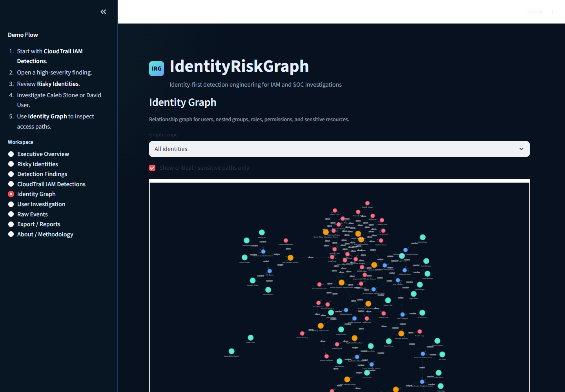Viewport: 565px width, 392px height.
Task: Select CloudTrail IAM Detections option
Action: tap(47, 184)
